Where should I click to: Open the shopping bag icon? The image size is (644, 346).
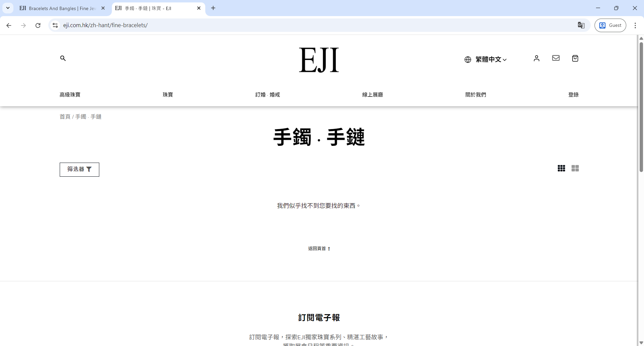coord(575,58)
